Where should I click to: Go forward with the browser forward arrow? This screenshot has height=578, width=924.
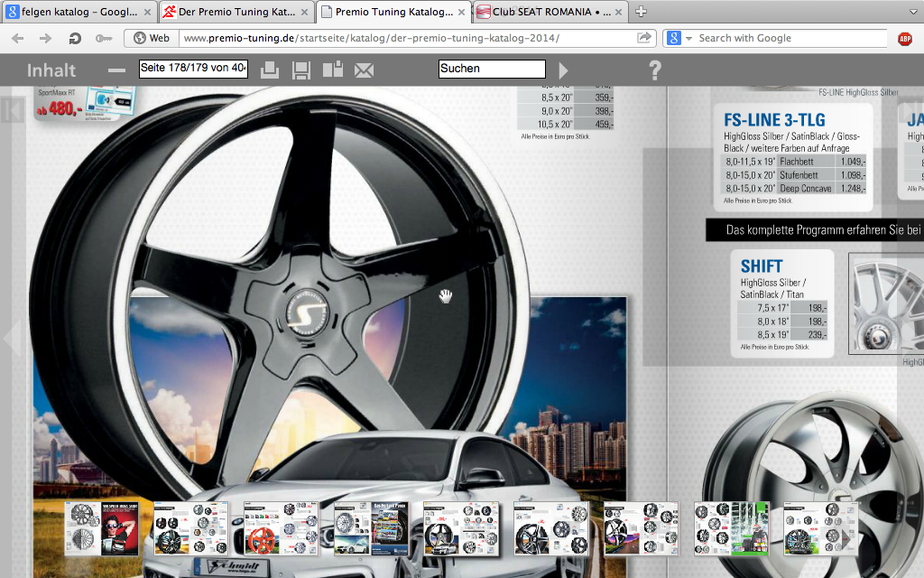click(x=45, y=38)
